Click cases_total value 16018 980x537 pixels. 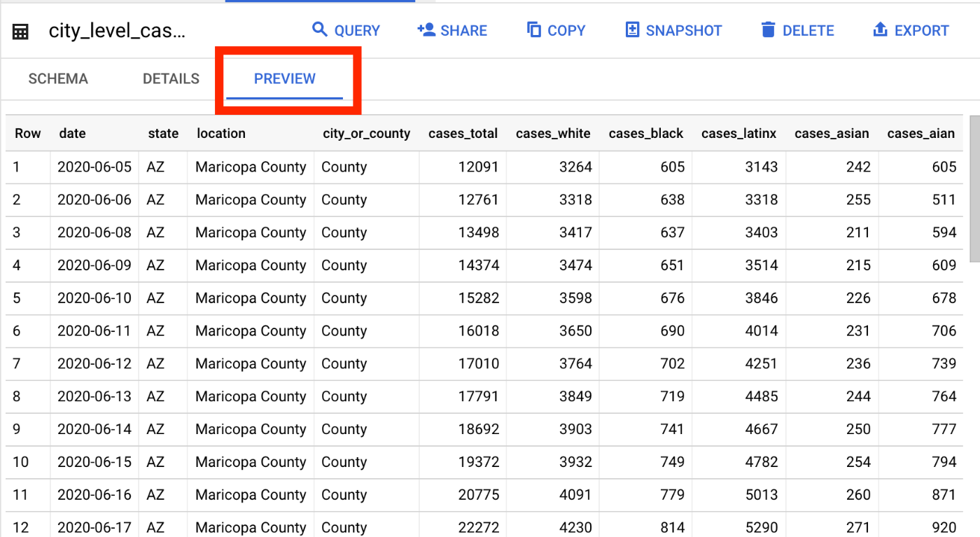[479, 330]
